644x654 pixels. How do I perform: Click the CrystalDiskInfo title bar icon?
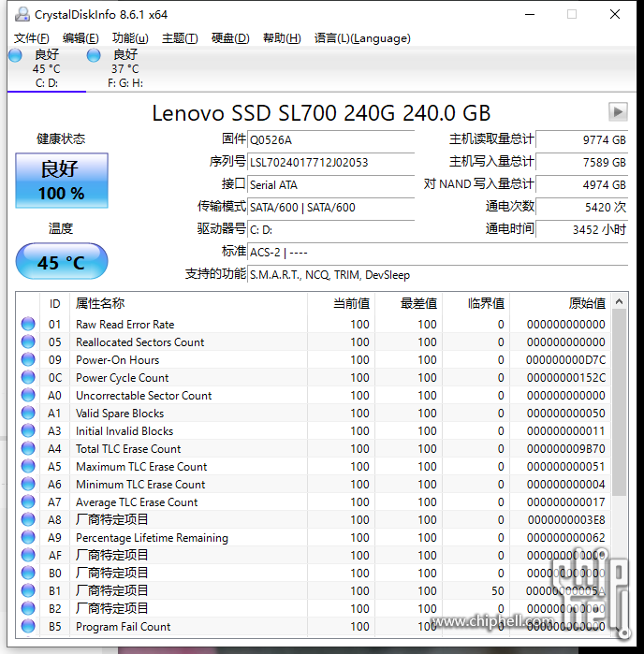coord(22,14)
